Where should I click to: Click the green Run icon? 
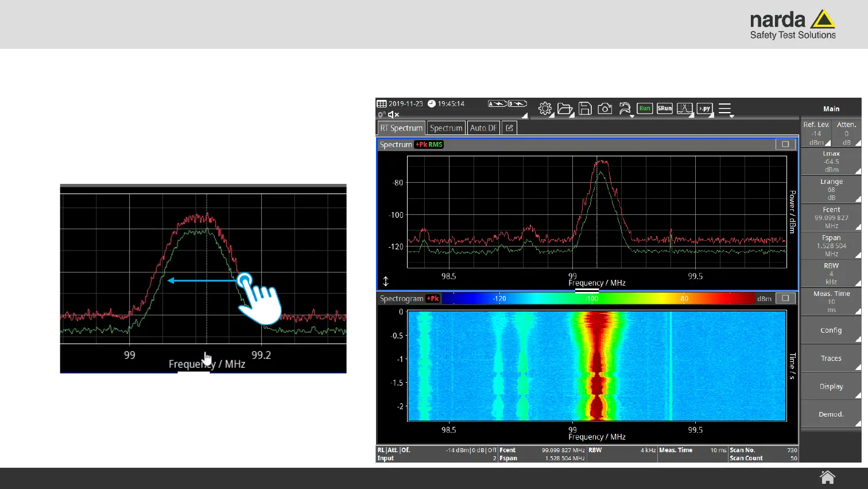click(x=645, y=108)
